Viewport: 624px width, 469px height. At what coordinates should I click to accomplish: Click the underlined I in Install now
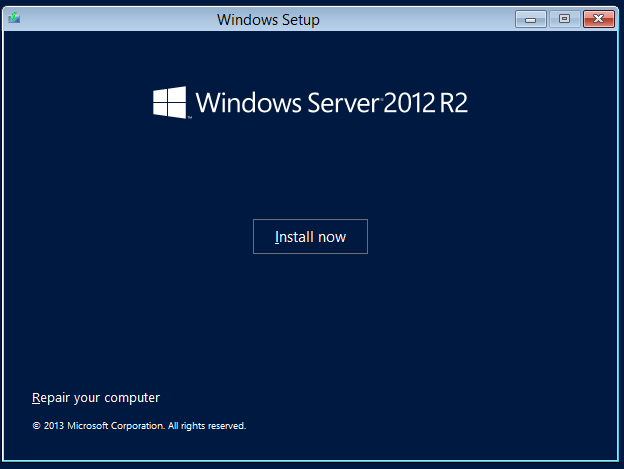277,237
